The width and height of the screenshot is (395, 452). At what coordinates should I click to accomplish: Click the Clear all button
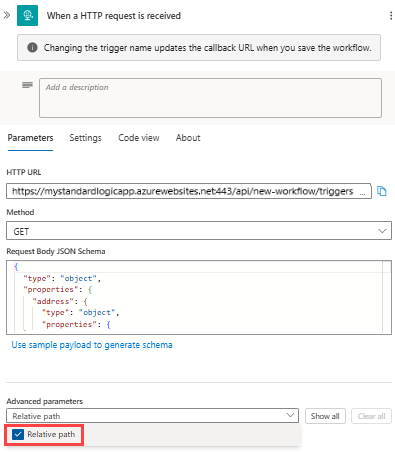click(x=371, y=416)
